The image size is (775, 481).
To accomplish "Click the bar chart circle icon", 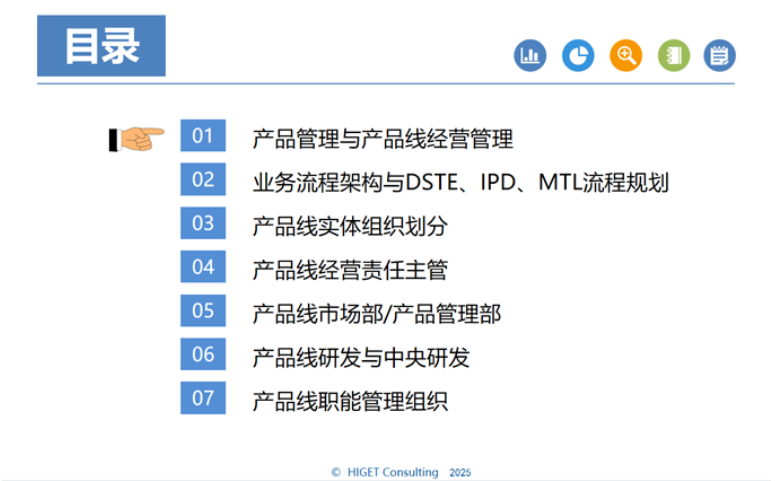I will pos(530,55).
